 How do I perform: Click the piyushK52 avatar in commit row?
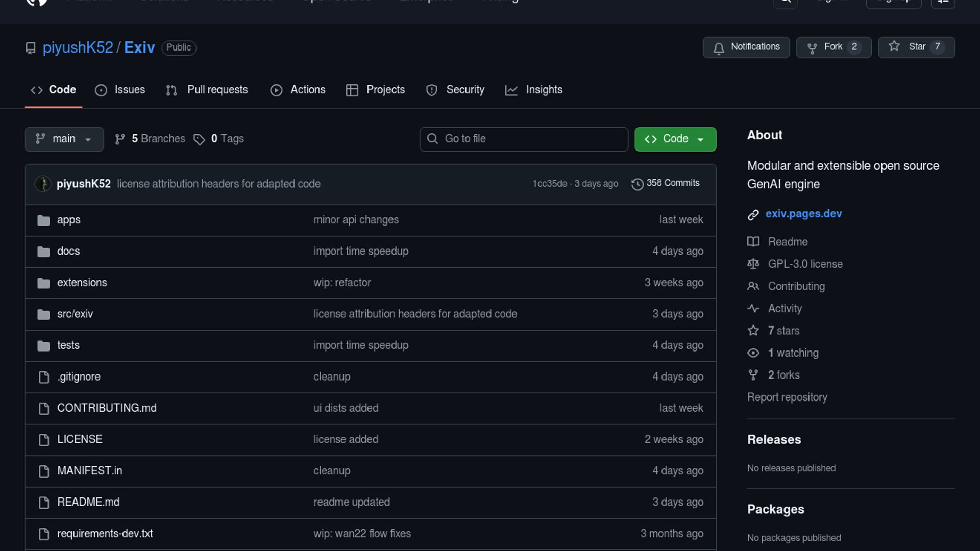point(43,184)
